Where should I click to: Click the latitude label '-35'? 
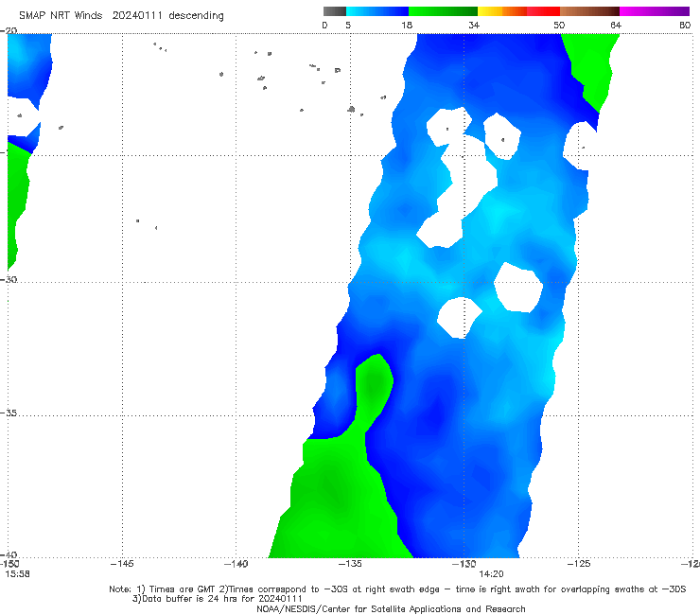pyautogui.click(x=9, y=413)
